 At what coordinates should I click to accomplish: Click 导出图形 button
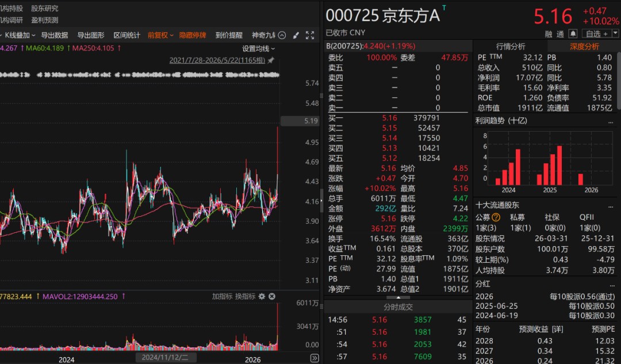tap(91, 35)
